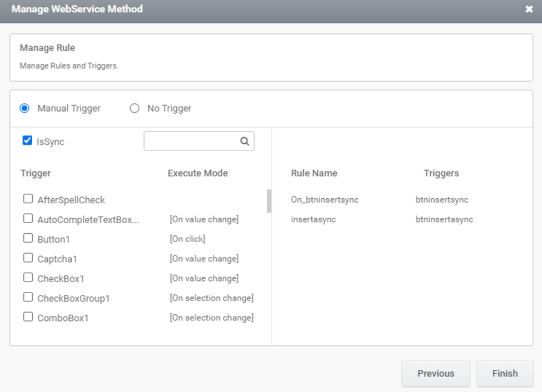Close the Manage WebService Method dialog

pyautogui.click(x=529, y=9)
